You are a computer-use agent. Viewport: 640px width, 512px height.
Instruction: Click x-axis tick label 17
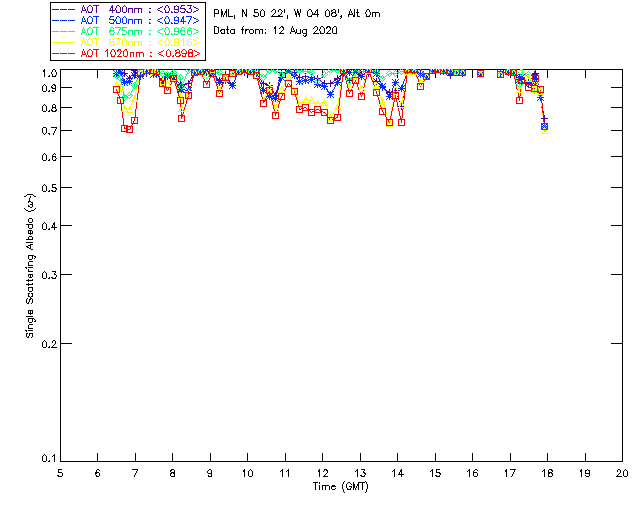510,474
